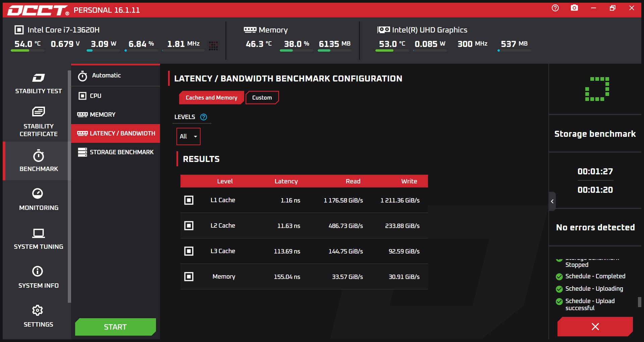Click the memory usage 38.0 % bar
The height and width of the screenshot is (342, 644).
297,51
